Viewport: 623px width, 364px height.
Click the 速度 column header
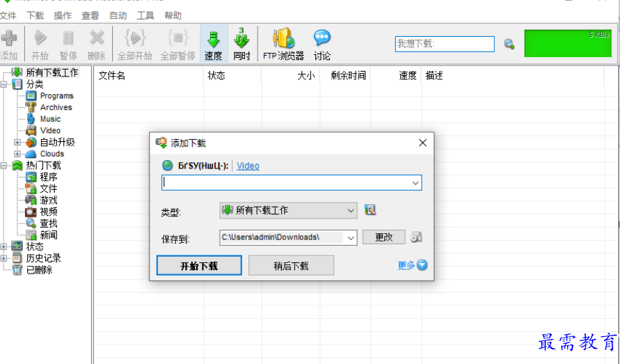coord(396,75)
